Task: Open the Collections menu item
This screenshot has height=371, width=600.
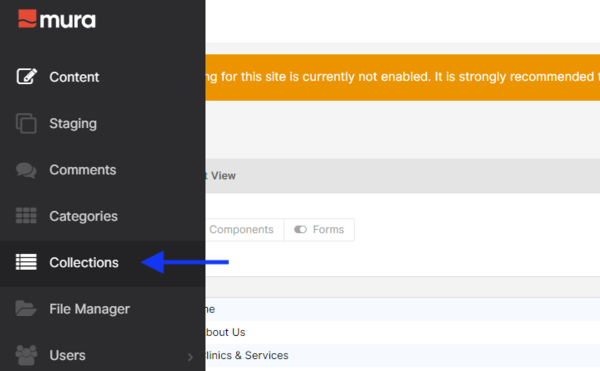Action: (103, 263)
